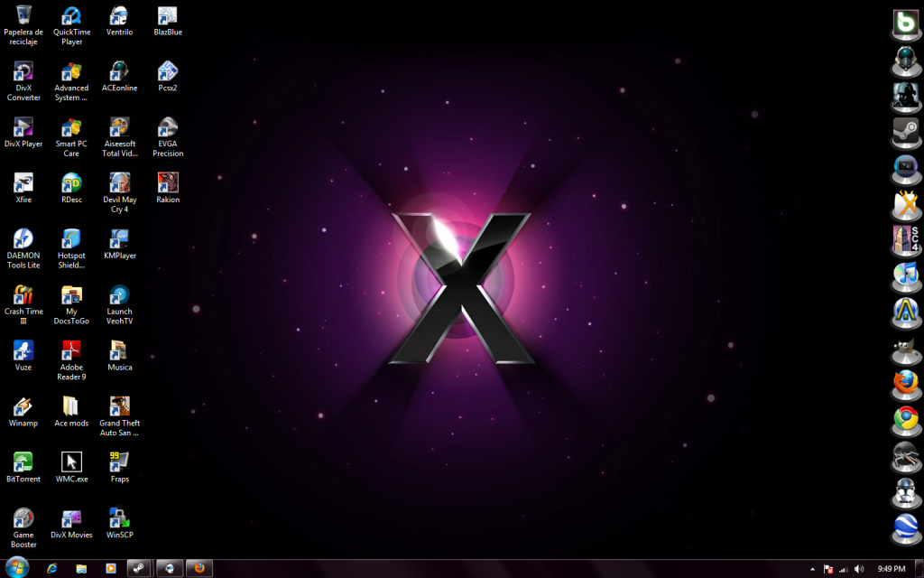Select the Rakion desktop shortcut
The image size is (924, 578).
coord(168,189)
